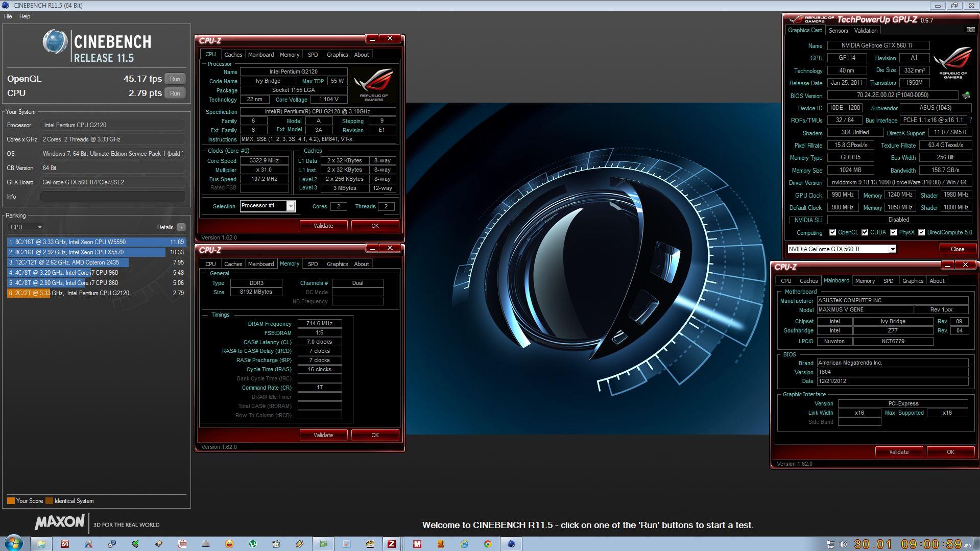Take a GPU-Z screenshot with the camera icon
Viewport: 980px width, 551px height.
click(970, 30)
